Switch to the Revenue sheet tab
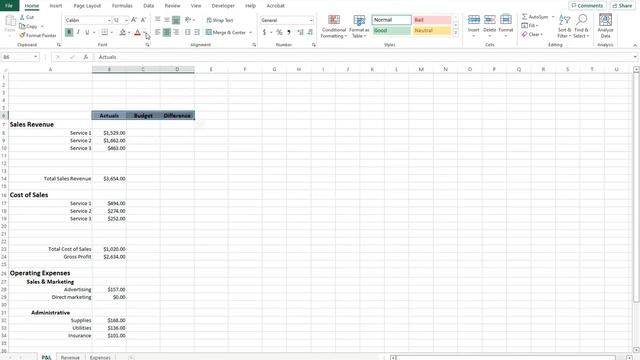640x360 pixels. (70, 357)
